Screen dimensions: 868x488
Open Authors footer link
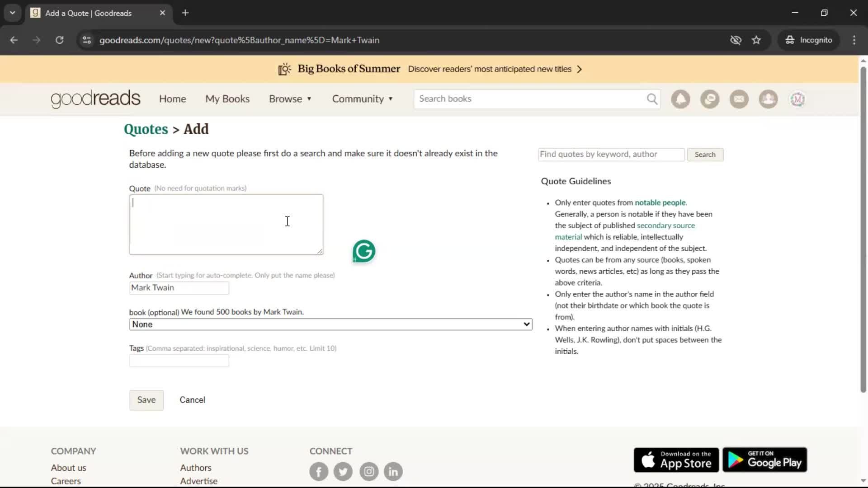196,468
